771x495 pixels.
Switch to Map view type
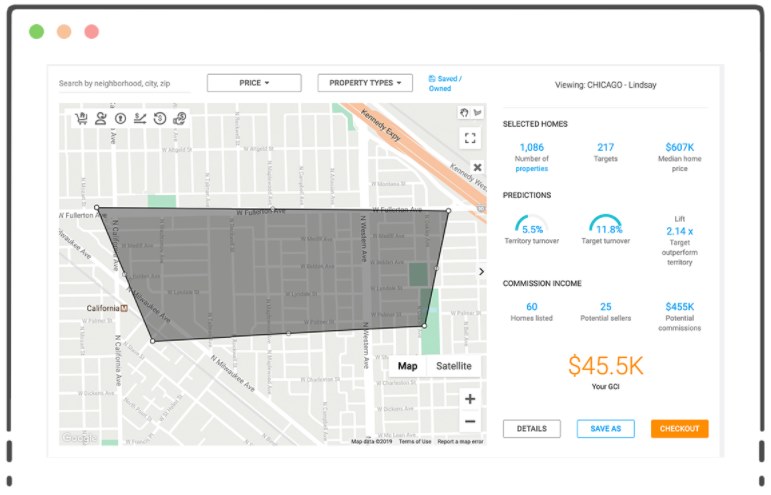(x=408, y=366)
